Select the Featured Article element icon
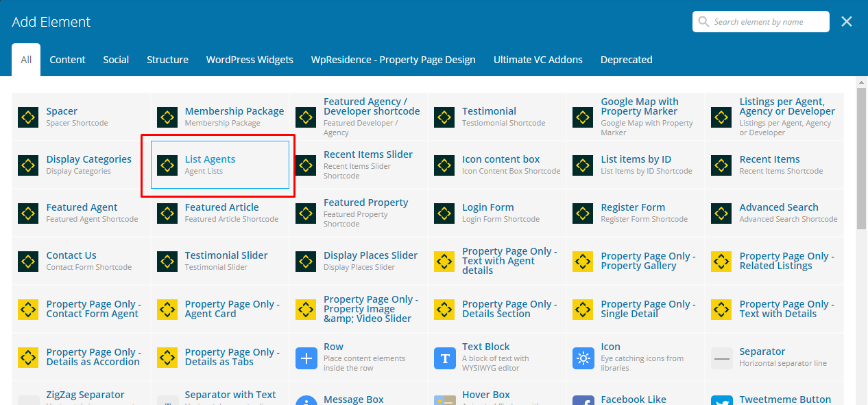 (167, 213)
